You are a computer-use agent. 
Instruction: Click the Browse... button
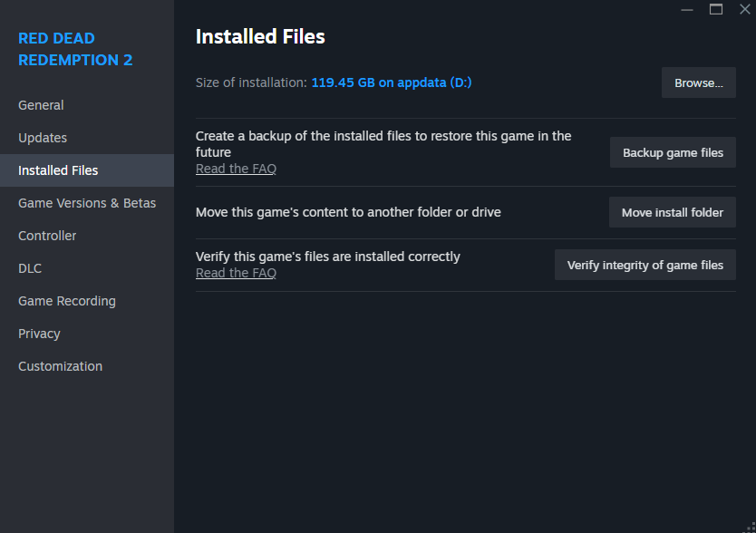pos(698,82)
